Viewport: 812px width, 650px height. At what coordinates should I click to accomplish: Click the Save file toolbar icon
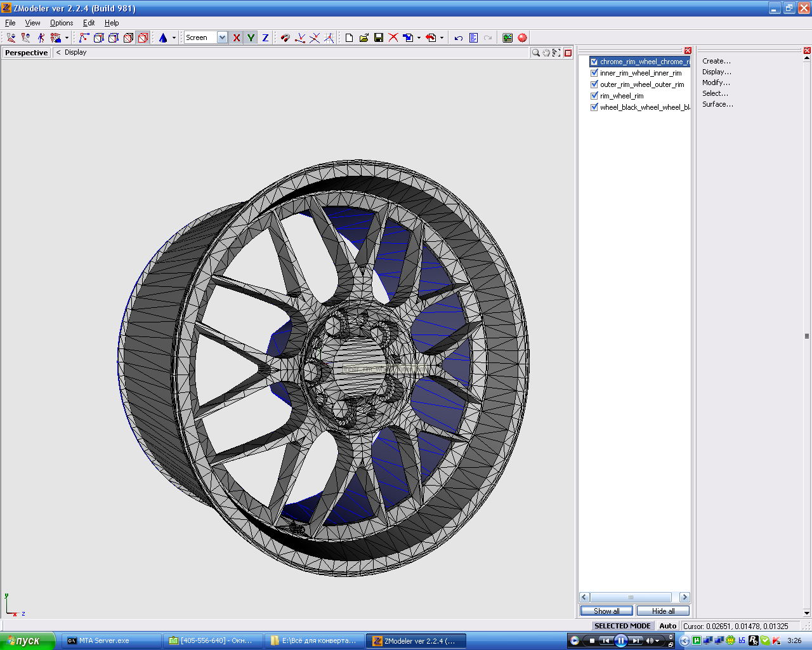379,38
